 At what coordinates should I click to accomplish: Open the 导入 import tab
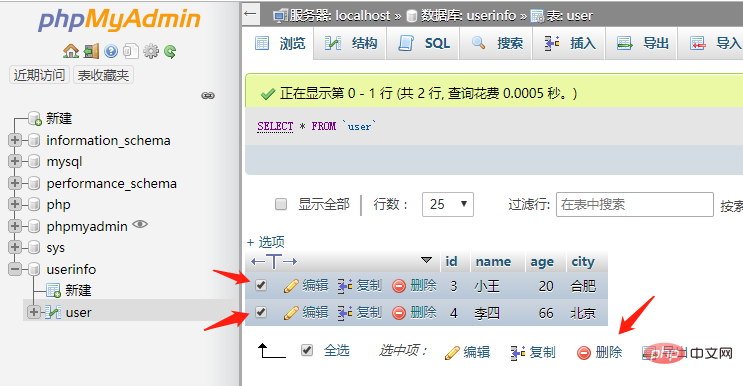[711, 44]
